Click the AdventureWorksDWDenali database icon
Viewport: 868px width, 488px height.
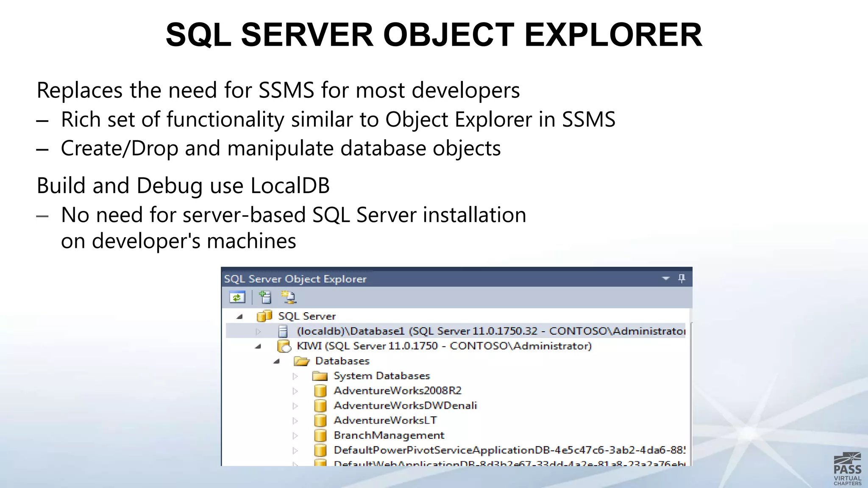coord(320,405)
